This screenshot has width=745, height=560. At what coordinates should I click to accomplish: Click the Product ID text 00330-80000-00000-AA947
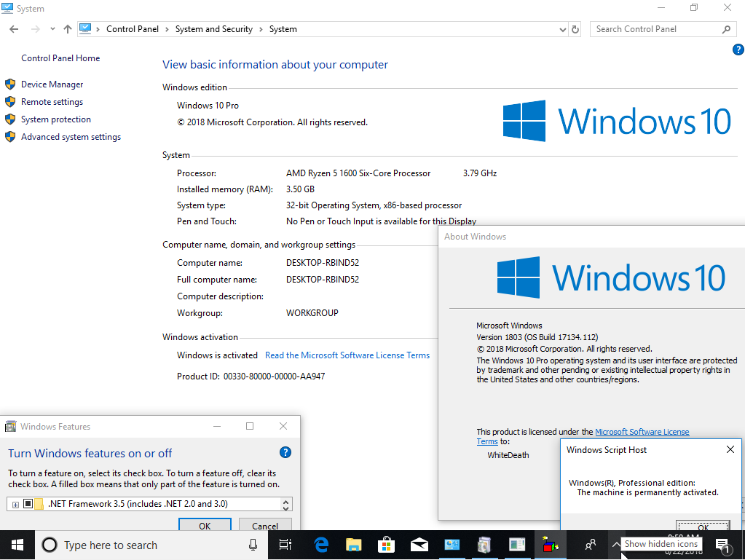click(274, 376)
